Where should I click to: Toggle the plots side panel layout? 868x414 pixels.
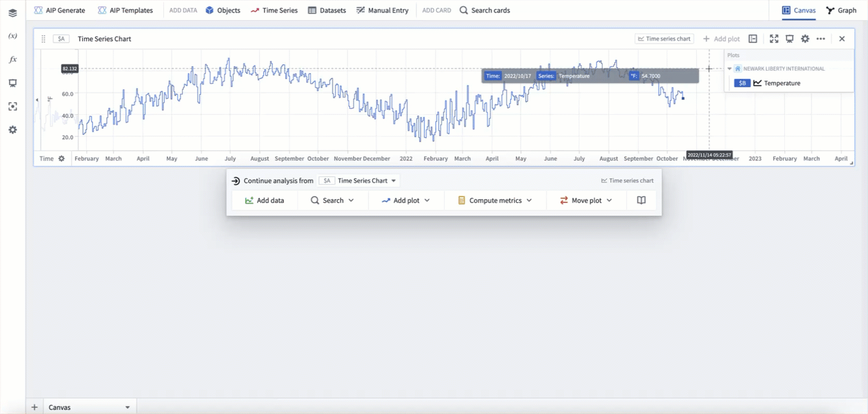point(753,39)
